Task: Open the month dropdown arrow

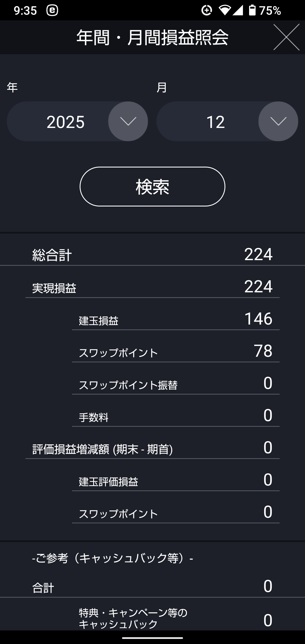Action: [x=278, y=121]
